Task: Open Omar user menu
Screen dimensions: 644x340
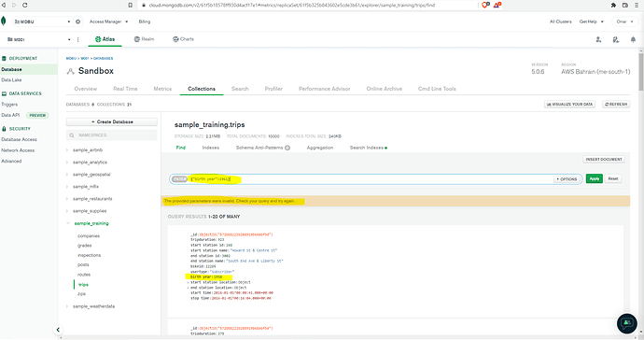Action: [x=624, y=21]
